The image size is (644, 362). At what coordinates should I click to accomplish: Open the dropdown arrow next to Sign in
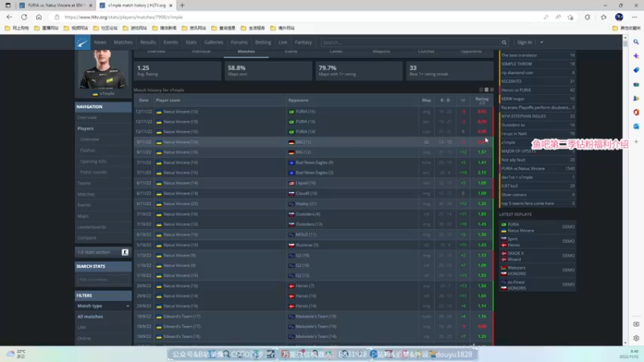pyautogui.click(x=541, y=43)
